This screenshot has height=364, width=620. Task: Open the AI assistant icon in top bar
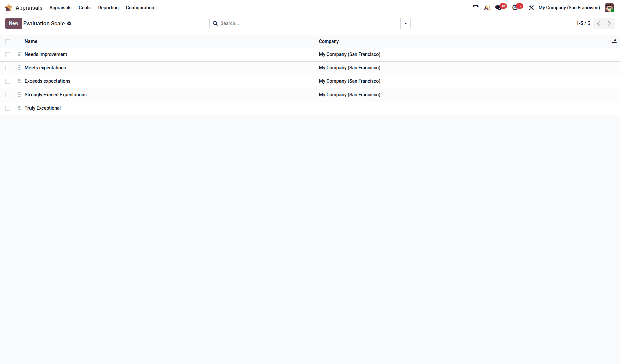487,8
